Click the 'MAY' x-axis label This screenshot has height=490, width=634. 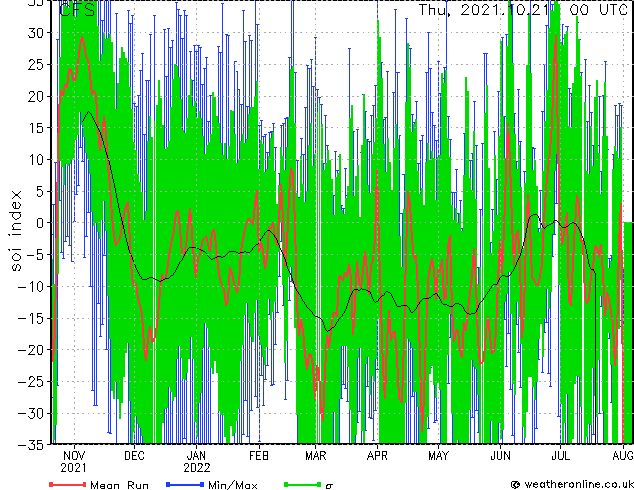coord(439,456)
